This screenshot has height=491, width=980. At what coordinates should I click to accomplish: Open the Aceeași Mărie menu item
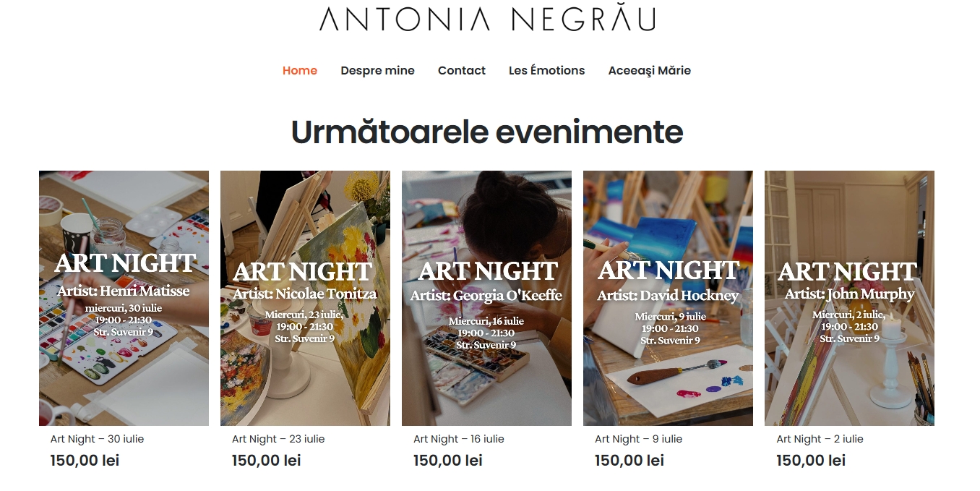[649, 70]
